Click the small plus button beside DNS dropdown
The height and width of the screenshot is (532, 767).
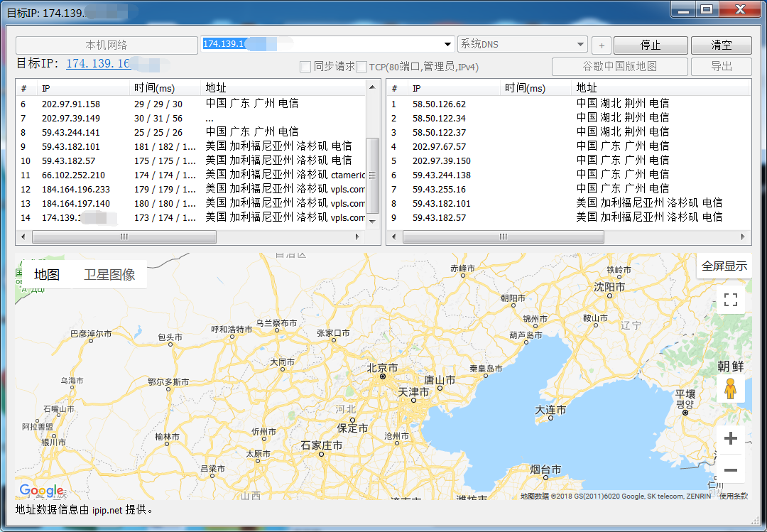601,45
